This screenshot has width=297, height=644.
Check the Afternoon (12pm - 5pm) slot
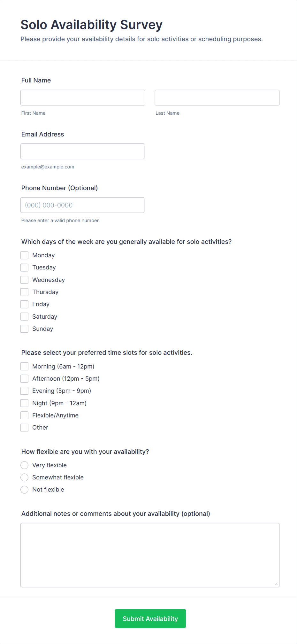coord(25,379)
